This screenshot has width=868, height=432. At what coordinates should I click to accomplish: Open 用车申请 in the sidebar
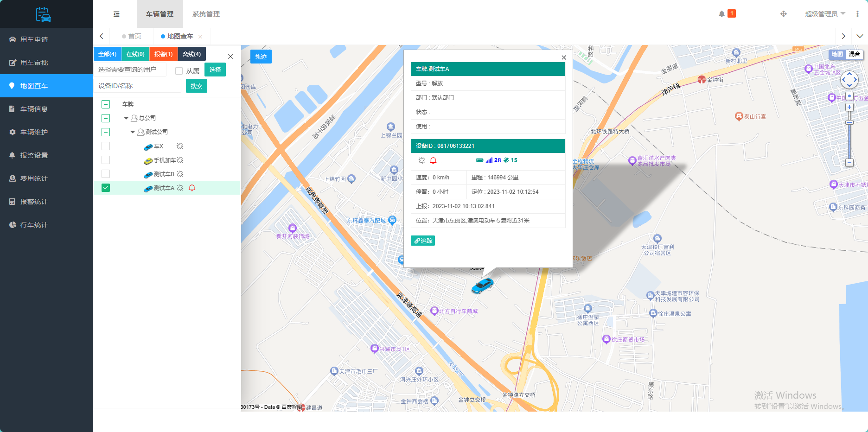pos(46,39)
